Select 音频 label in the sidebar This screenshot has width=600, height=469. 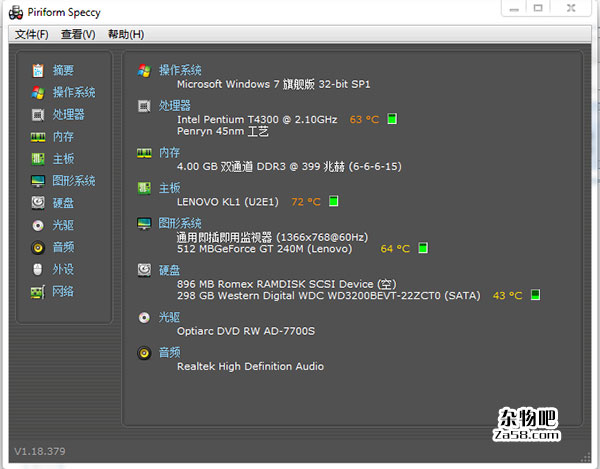click(x=63, y=248)
